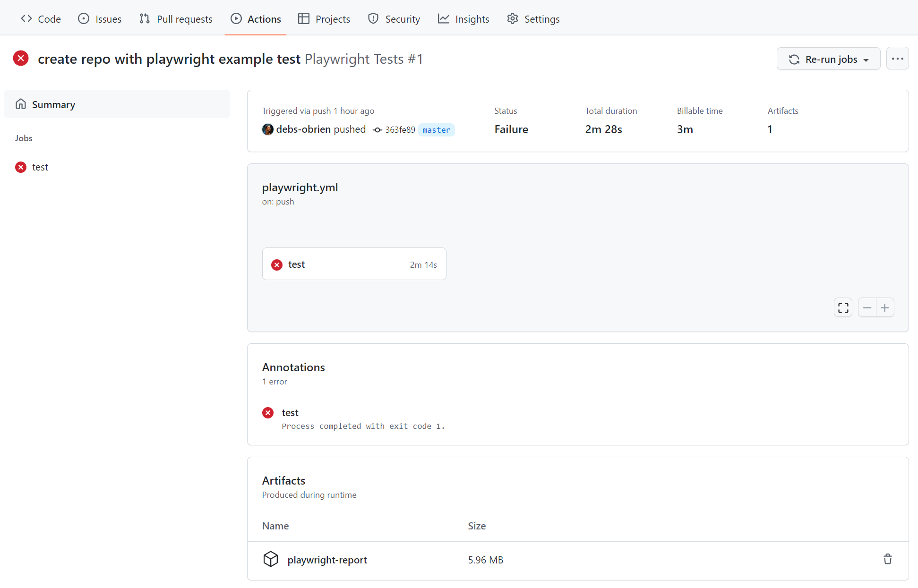Click the 3m billable time value
Screen dimensions: 918x588
(x=685, y=129)
